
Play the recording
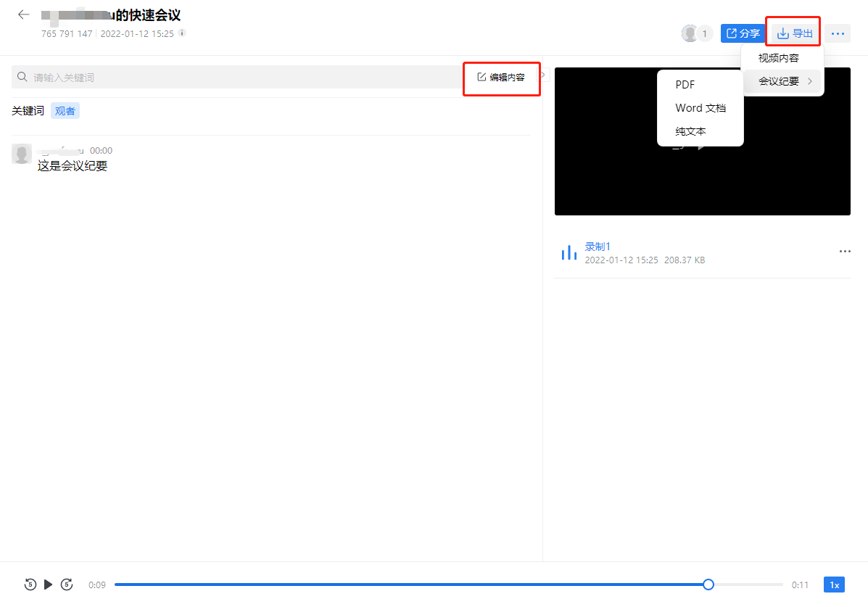coord(48,585)
